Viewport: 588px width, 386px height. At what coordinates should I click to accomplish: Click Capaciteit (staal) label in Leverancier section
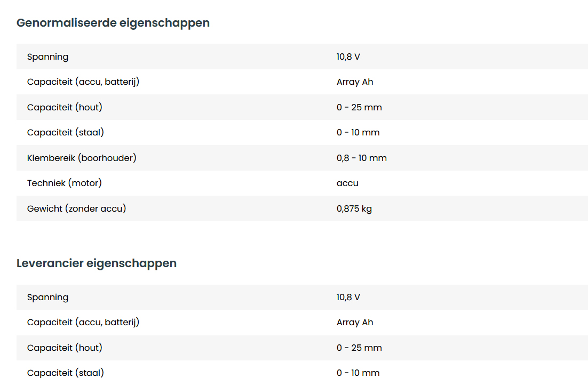[x=66, y=373]
